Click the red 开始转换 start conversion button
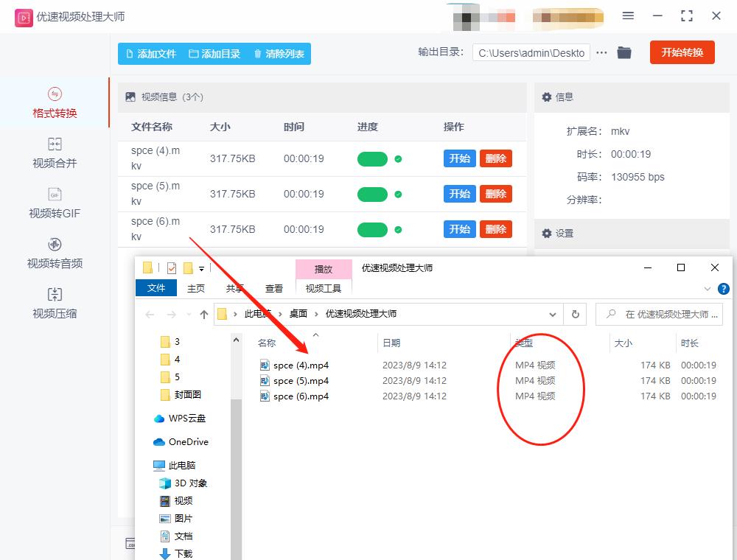737x560 pixels. tap(682, 52)
